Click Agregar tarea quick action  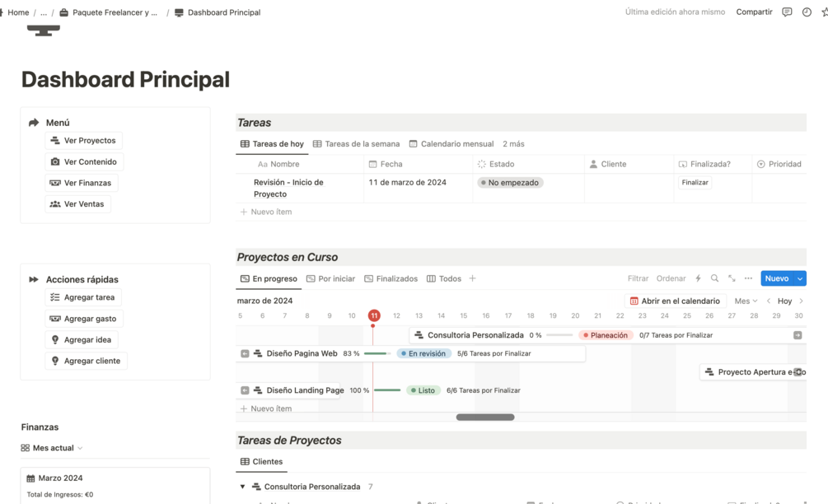tap(83, 297)
